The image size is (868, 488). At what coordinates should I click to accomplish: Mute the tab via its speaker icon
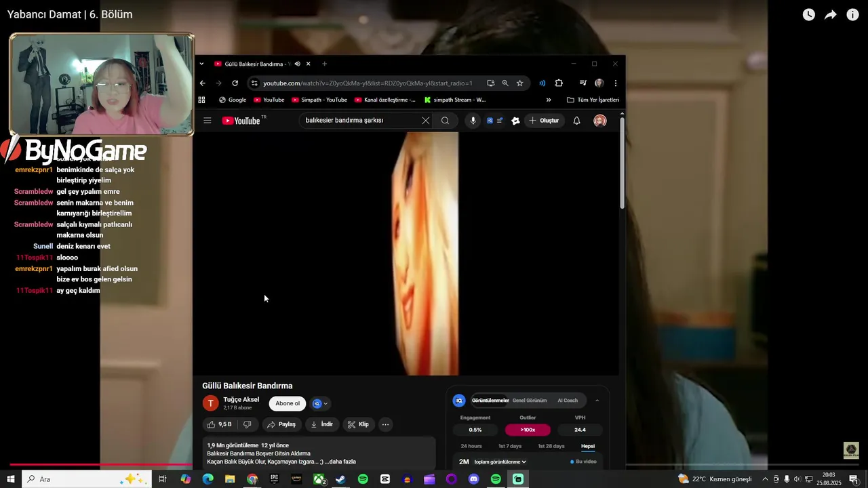pyautogui.click(x=298, y=64)
